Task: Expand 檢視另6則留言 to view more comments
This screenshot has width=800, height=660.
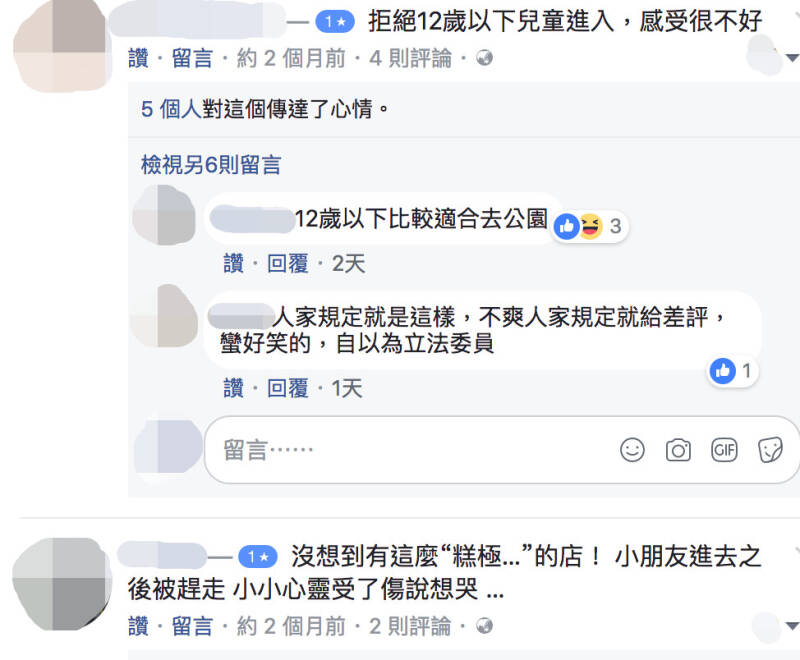Action: coord(211,165)
